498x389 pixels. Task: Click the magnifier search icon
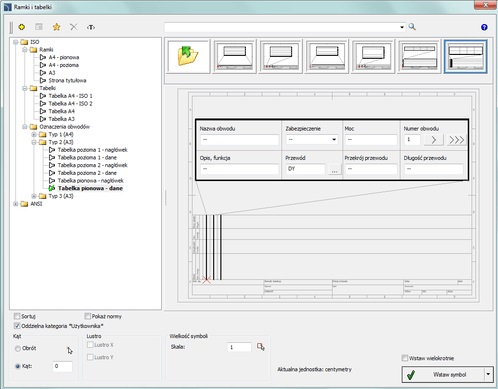[x=412, y=27]
